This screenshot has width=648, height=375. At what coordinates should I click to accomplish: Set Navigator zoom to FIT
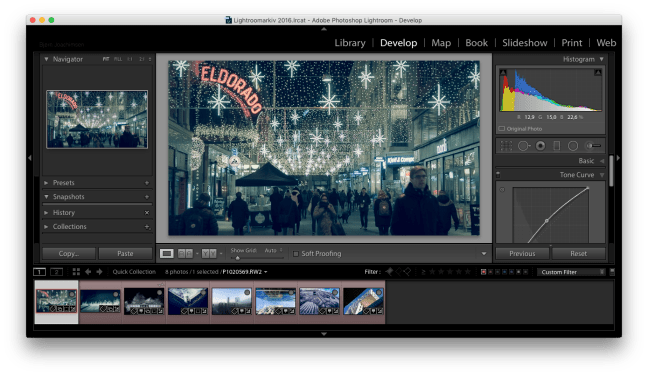click(106, 59)
